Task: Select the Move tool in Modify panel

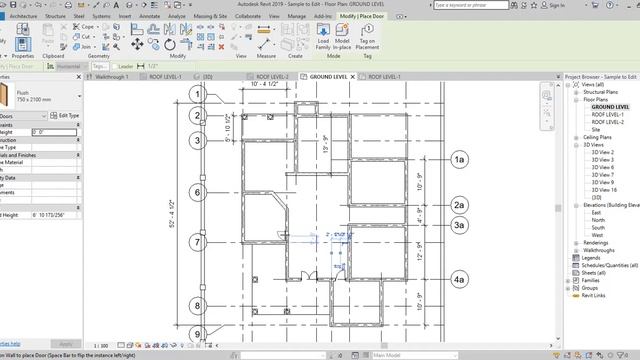Action: (x=137, y=44)
